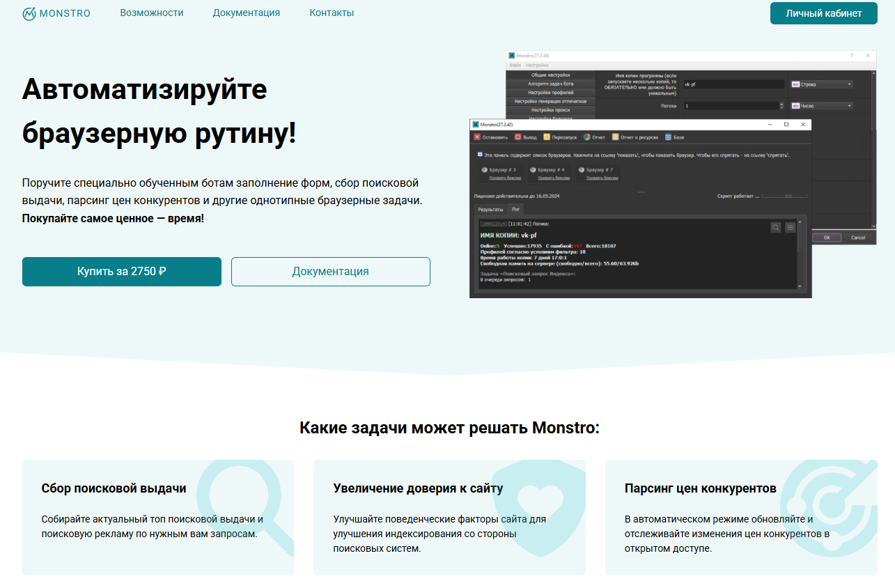Select the Перезапуск restart icon

point(547,137)
